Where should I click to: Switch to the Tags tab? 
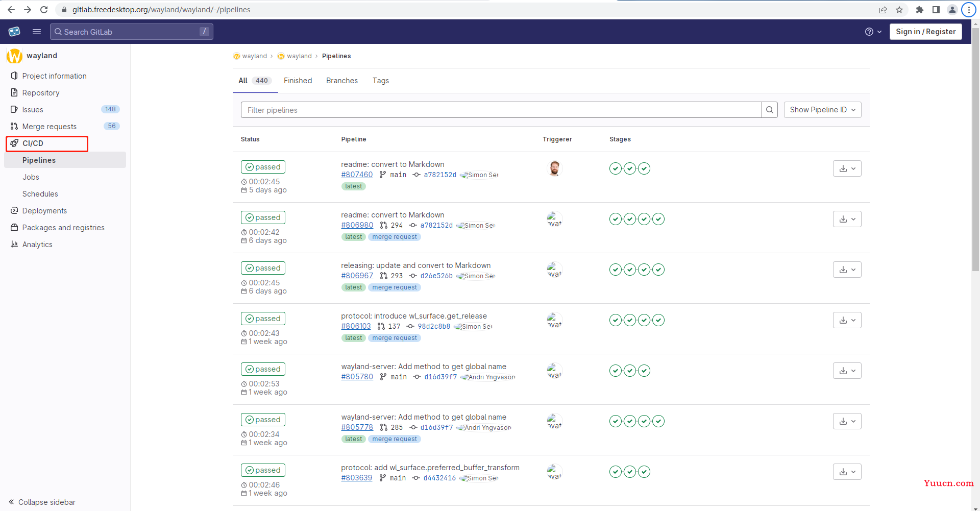[381, 81]
